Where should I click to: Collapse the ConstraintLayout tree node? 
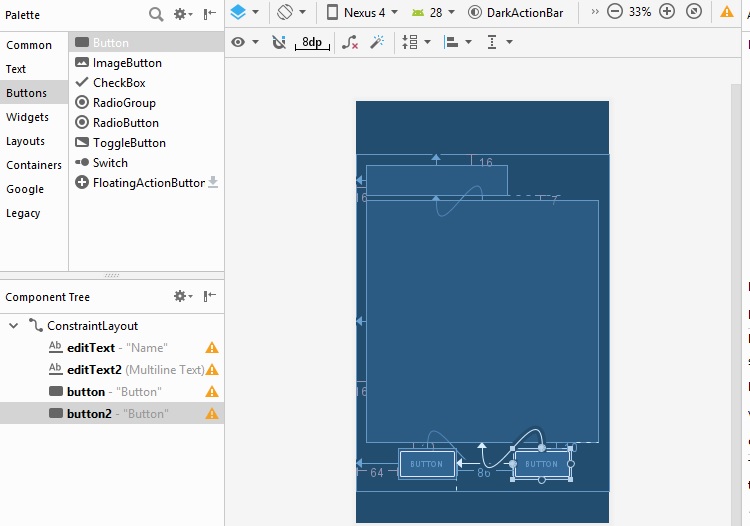tap(14, 326)
